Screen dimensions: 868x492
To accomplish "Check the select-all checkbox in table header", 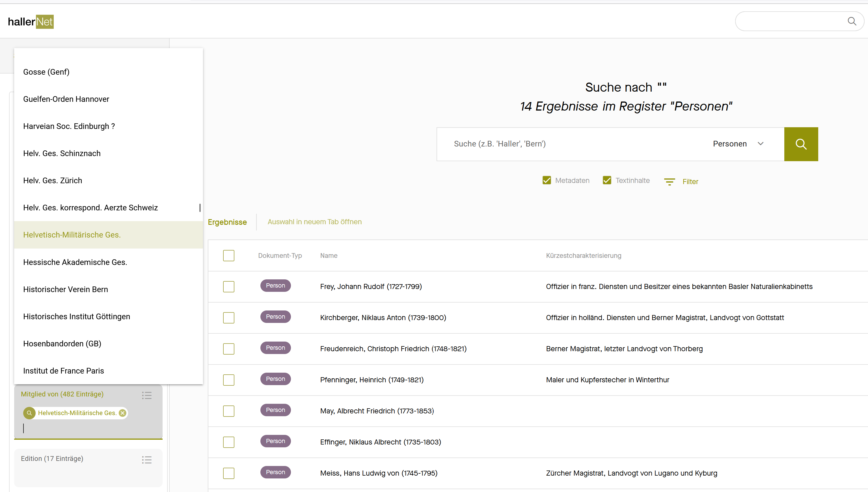I will tap(229, 255).
